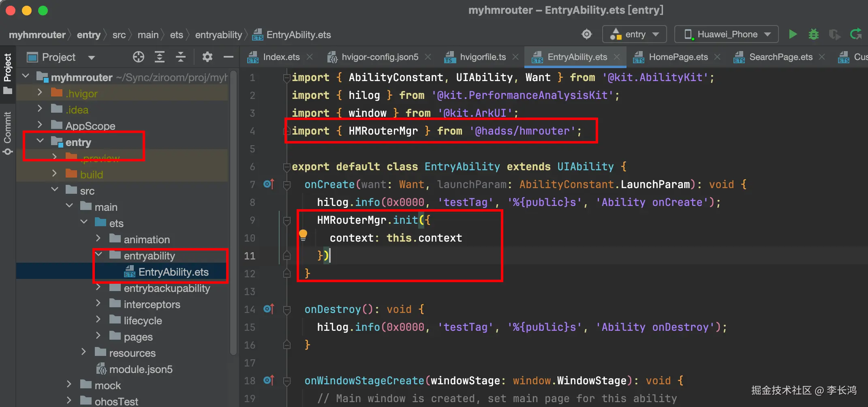Open the Huawei_Phone device dropdown
This screenshot has height=407, width=868.
click(727, 34)
